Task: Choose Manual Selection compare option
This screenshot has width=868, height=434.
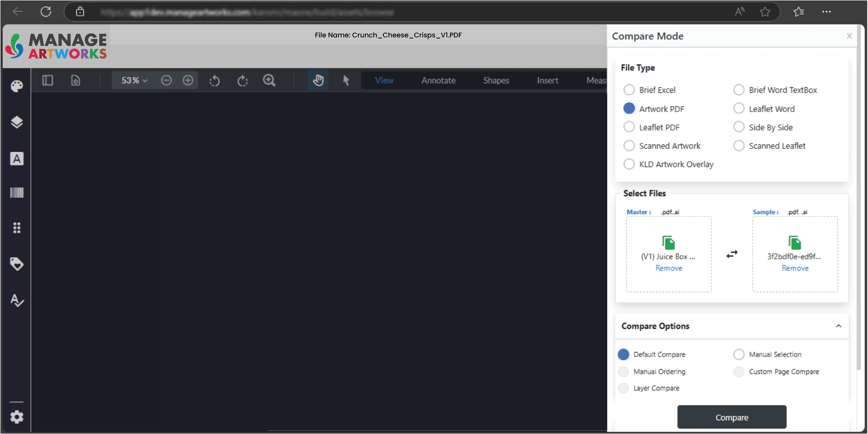Action: point(739,354)
